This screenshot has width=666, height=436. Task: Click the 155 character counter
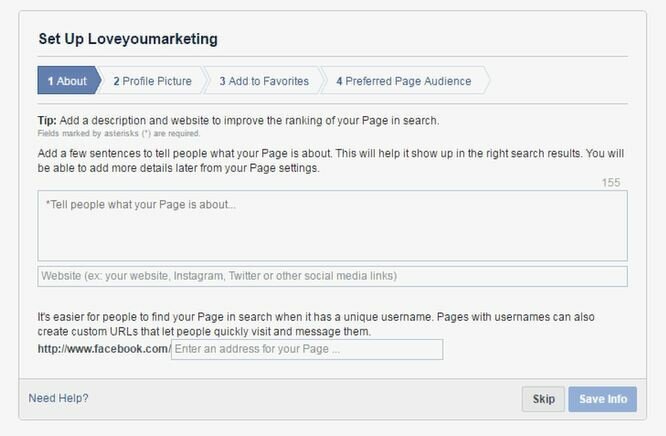(x=611, y=183)
